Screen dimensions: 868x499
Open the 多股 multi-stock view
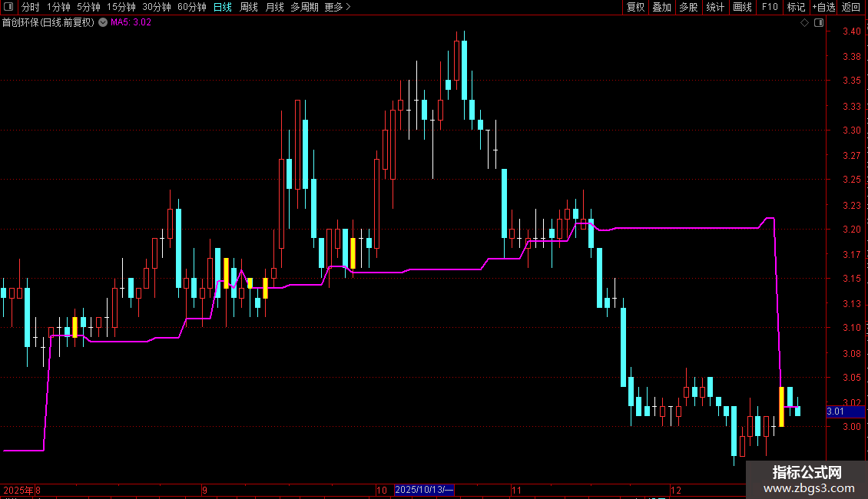click(688, 7)
